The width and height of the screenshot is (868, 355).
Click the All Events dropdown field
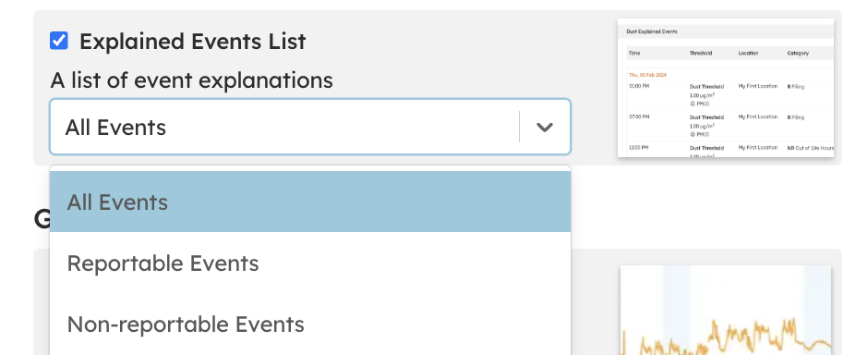(x=310, y=127)
